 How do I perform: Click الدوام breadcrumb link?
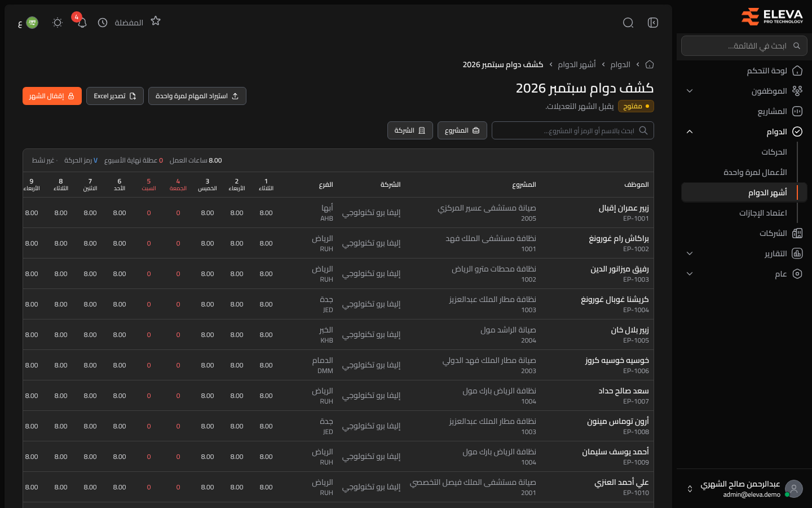620,64
